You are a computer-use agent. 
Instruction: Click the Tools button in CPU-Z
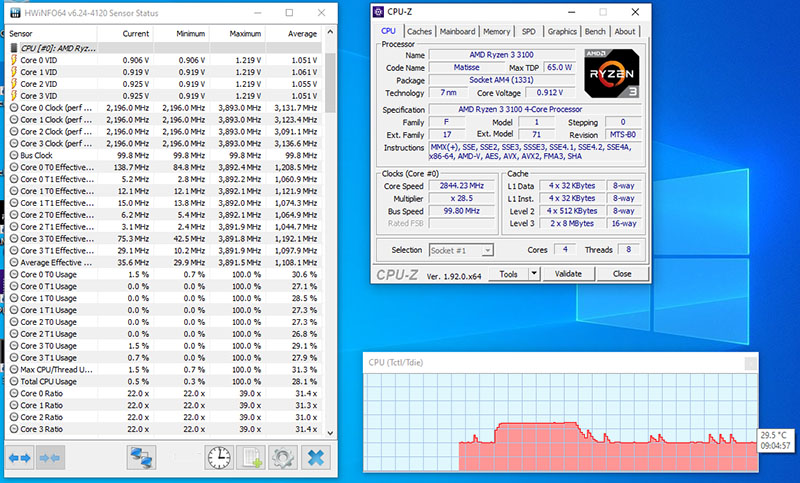tap(508, 274)
